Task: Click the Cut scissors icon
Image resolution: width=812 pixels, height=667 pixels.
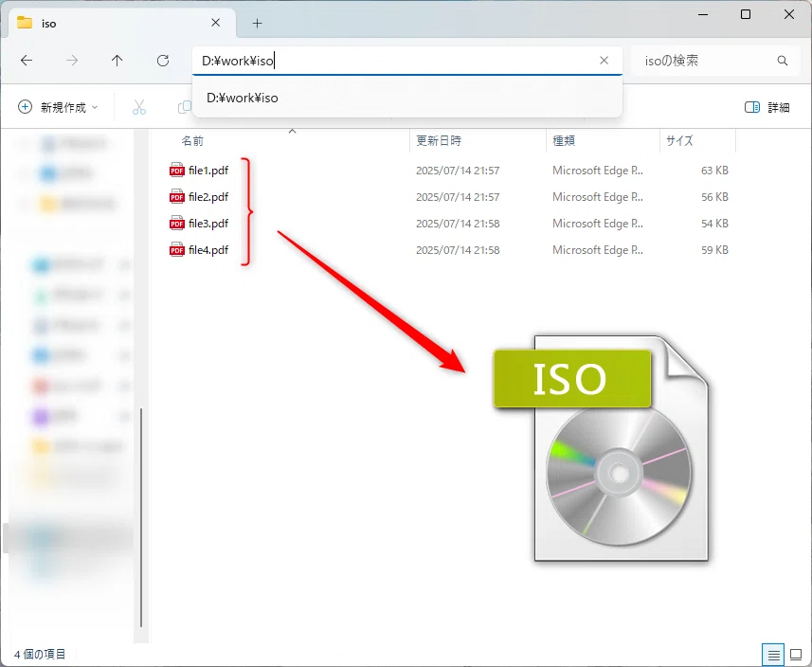Action: [138, 107]
